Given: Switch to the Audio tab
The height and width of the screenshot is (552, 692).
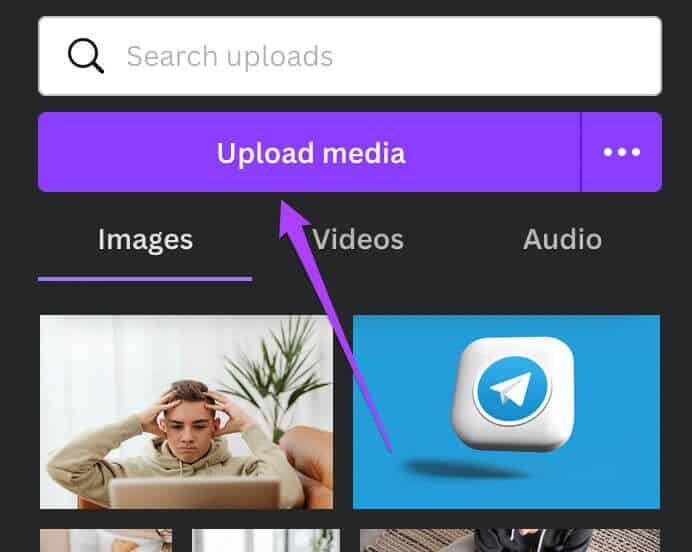Looking at the screenshot, I should (562, 240).
